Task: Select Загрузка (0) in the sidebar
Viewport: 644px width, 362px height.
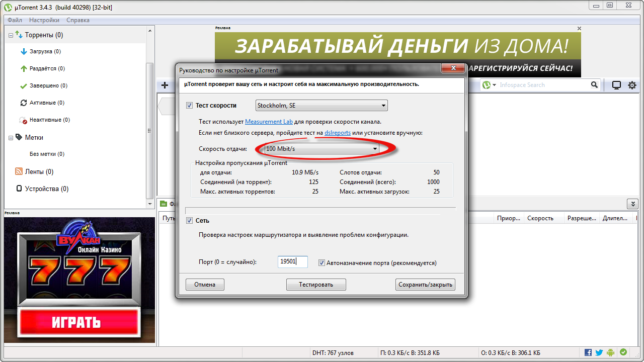Action: coord(45,51)
